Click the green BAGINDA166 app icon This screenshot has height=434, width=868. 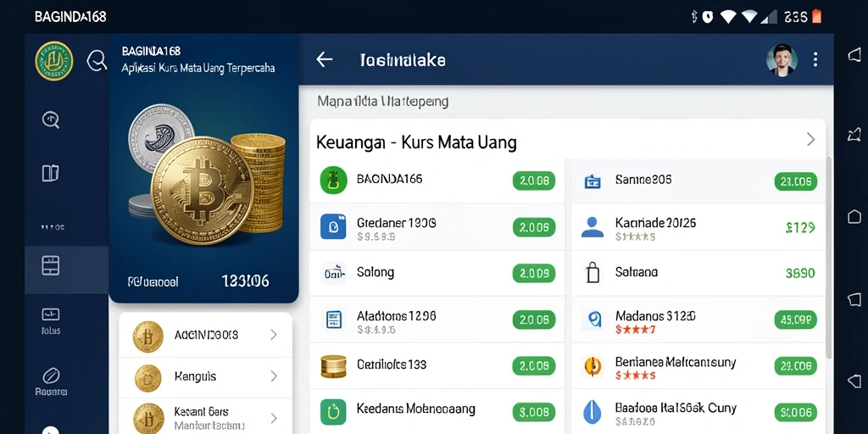coord(333,180)
